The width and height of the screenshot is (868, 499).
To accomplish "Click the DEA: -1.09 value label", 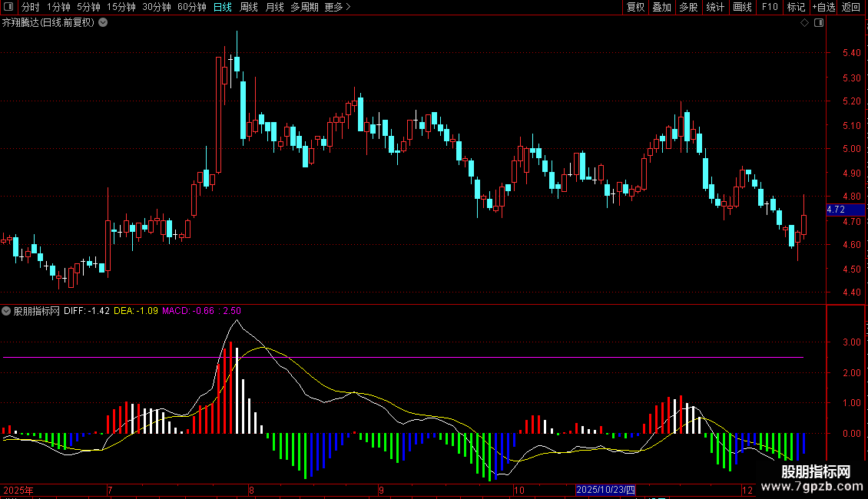I will click(x=136, y=311).
